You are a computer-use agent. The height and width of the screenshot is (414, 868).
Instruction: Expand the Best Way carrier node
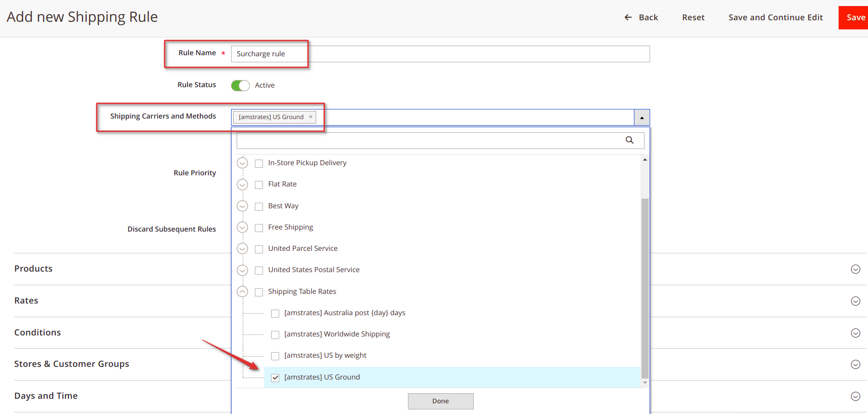[x=242, y=206]
